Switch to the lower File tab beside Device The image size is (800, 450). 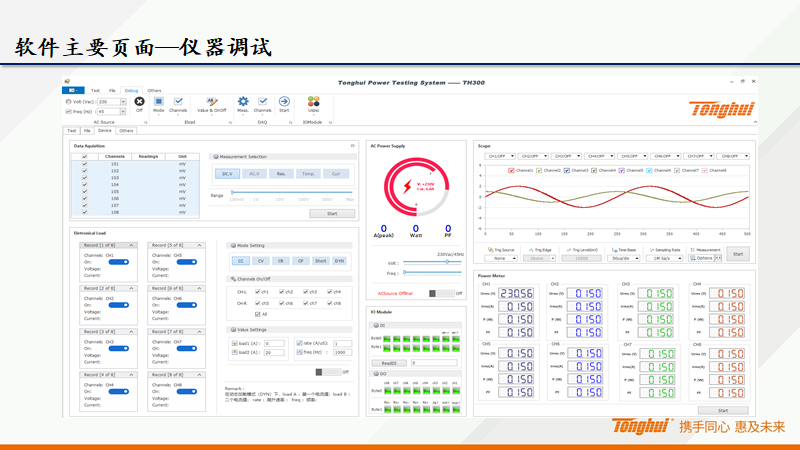(x=87, y=131)
